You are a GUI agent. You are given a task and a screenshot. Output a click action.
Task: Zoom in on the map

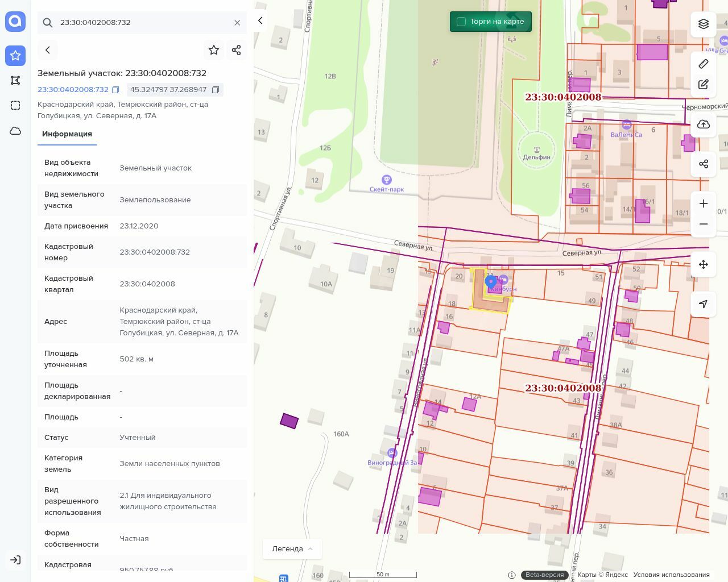tap(704, 203)
